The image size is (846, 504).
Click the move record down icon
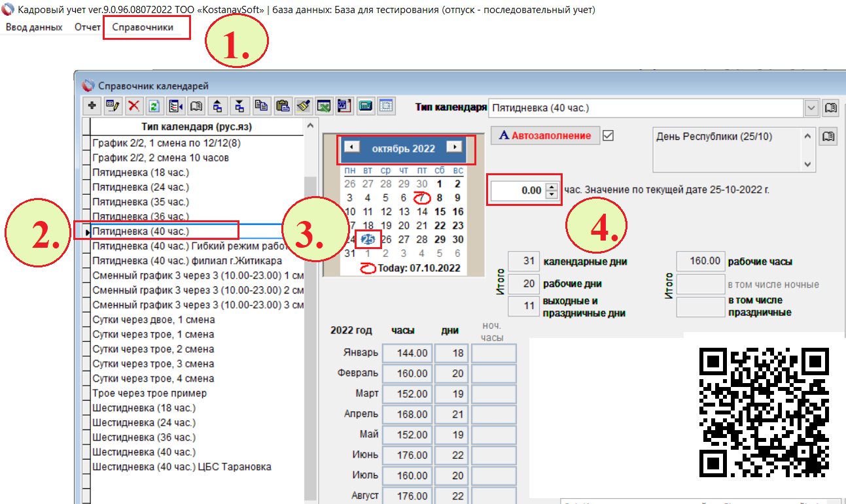point(239,105)
